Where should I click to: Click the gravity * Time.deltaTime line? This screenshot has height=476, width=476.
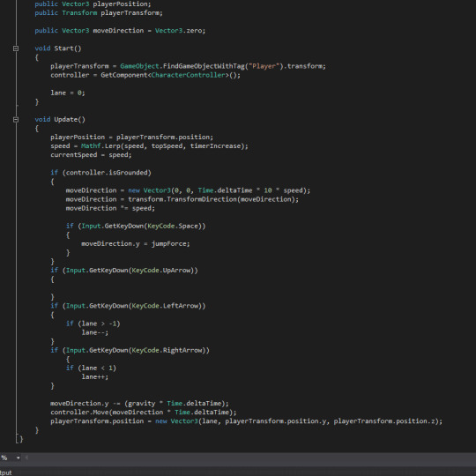pyautogui.click(x=139, y=404)
